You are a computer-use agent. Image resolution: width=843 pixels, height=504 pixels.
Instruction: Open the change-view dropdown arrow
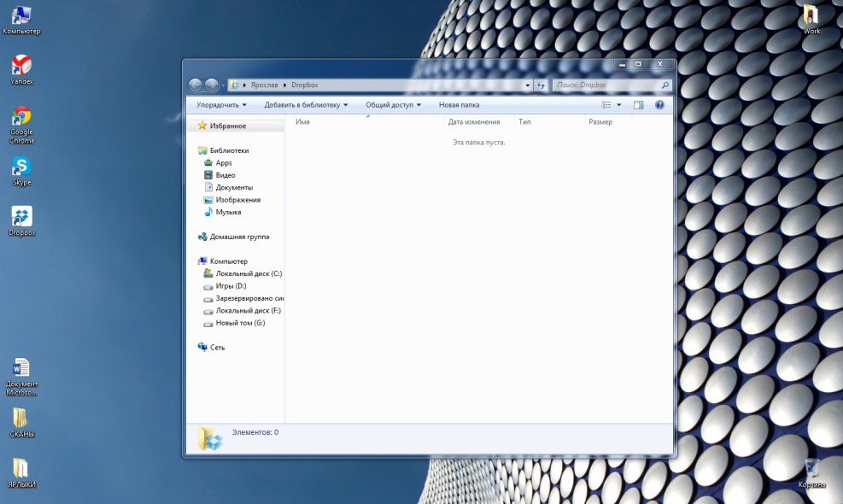coord(618,104)
